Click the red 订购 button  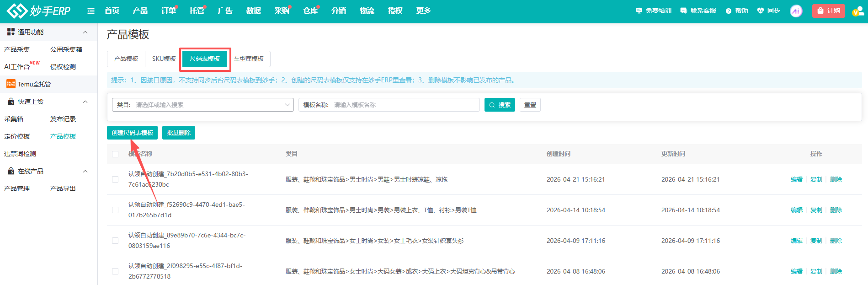tap(829, 11)
